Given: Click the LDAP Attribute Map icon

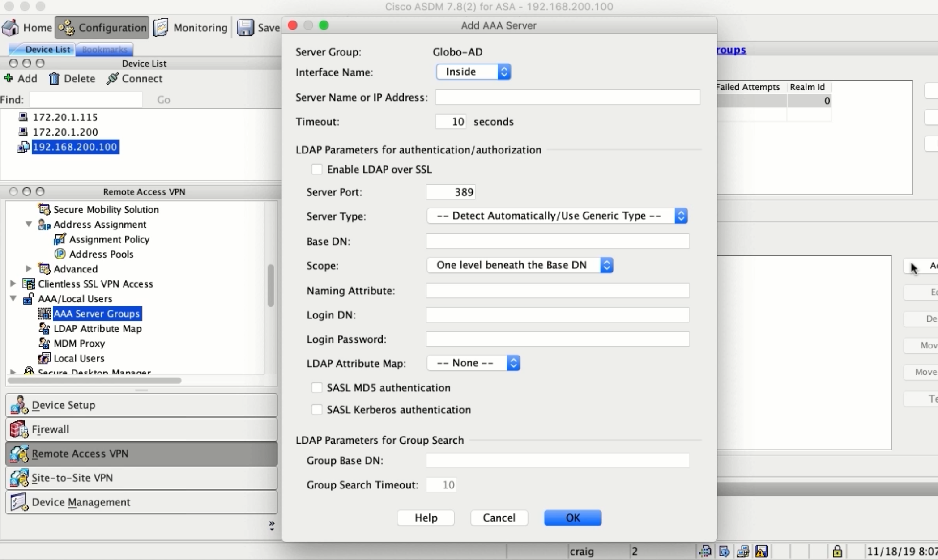Looking at the screenshot, I should (44, 329).
